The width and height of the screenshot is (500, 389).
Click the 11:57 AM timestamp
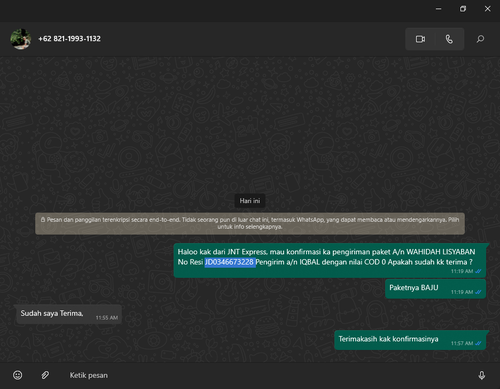coord(462,343)
